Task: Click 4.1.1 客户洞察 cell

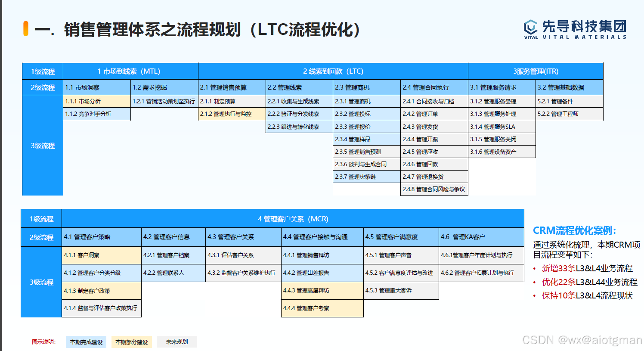Action: coord(102,255)
